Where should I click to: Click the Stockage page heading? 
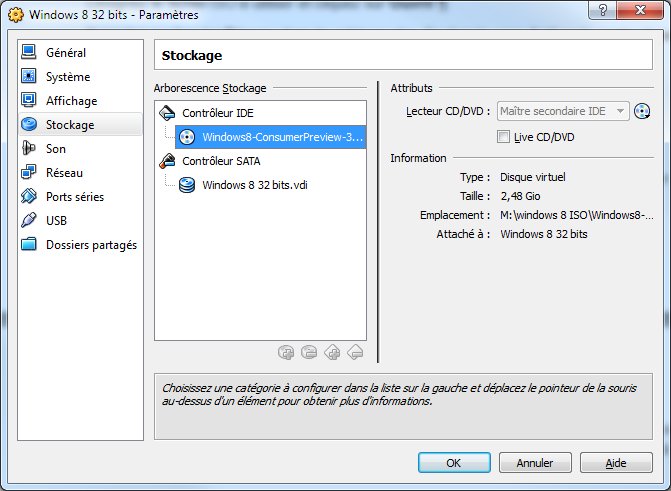point(192,56)
